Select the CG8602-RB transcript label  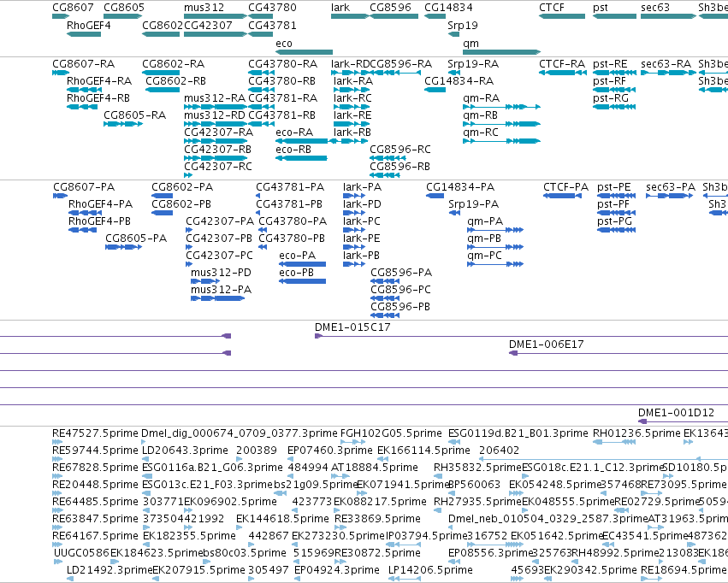pyautogui.click(x=175, y=80)
